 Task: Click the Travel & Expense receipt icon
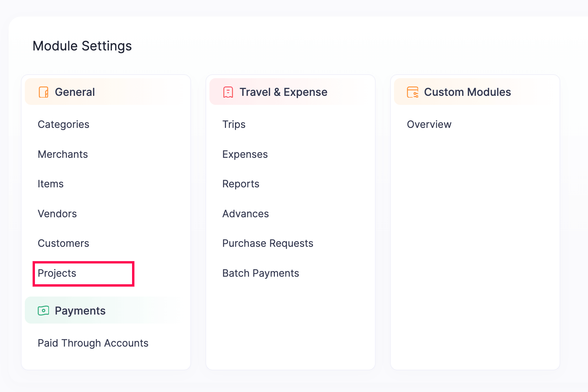[228, 92]
